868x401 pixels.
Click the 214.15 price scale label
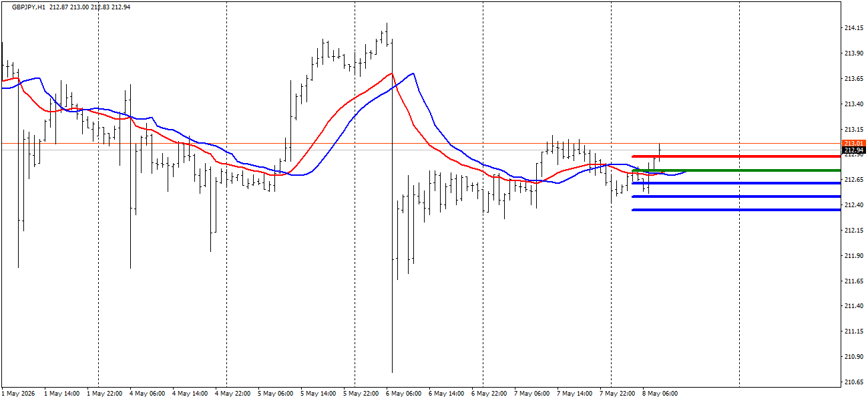tap(853, 28)
